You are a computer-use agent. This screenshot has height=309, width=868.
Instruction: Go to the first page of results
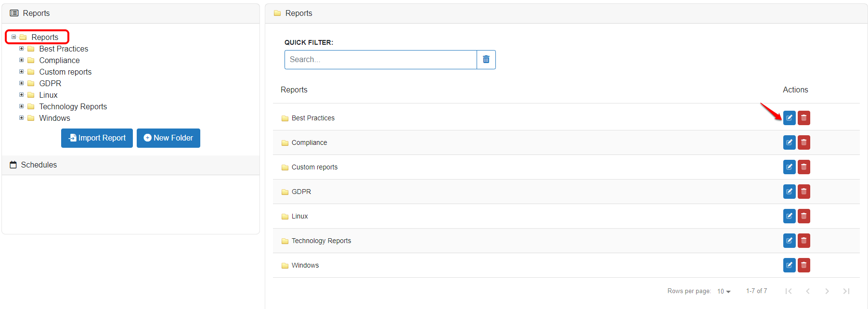click(788, 291)
